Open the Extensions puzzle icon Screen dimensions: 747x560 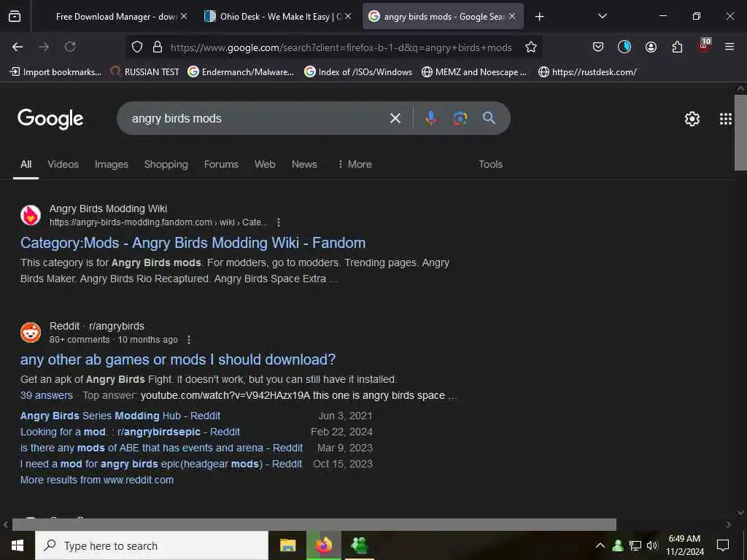pos(677,47)
